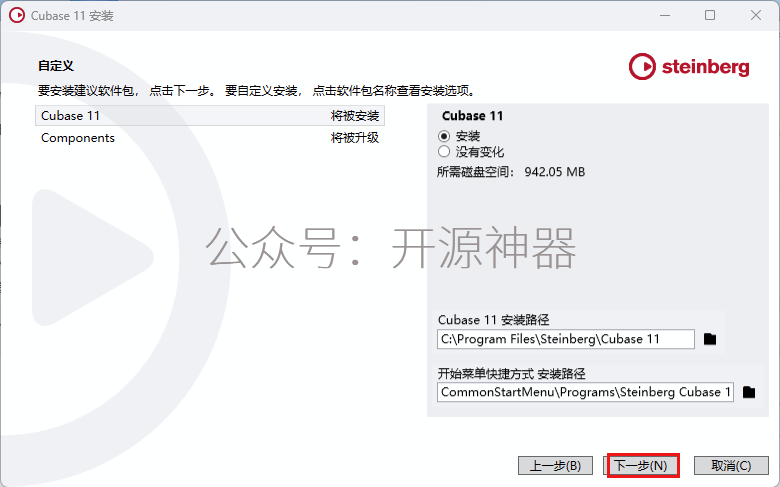Close the Cubase 11 installer window
The height and width of the screenshot is (487, 780).
(x=756, y=15)
